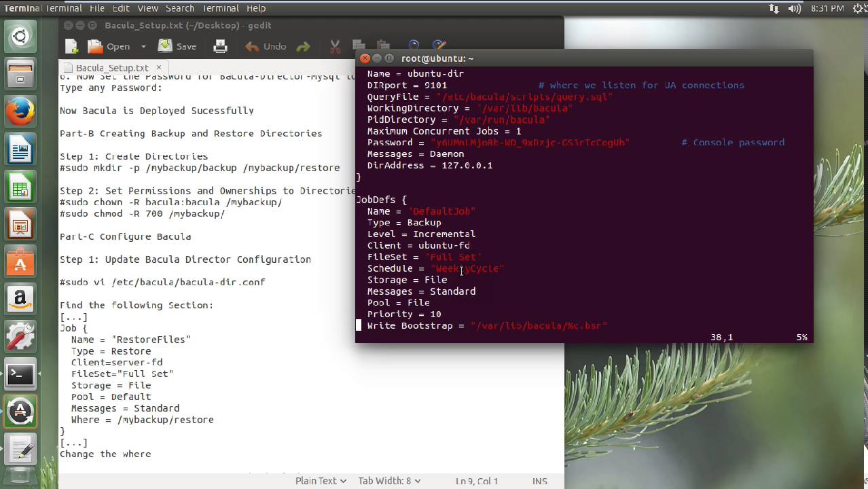Viewport: 868px width, 489px height.
Task: Click the Write Bootstrap line in terminal
Action: point(487,325)
